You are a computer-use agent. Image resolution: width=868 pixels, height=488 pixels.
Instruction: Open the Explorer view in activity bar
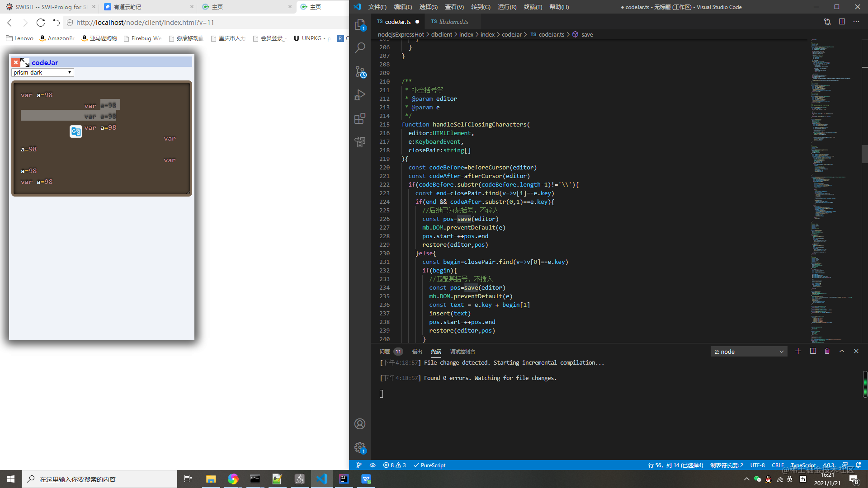[360, 25]
